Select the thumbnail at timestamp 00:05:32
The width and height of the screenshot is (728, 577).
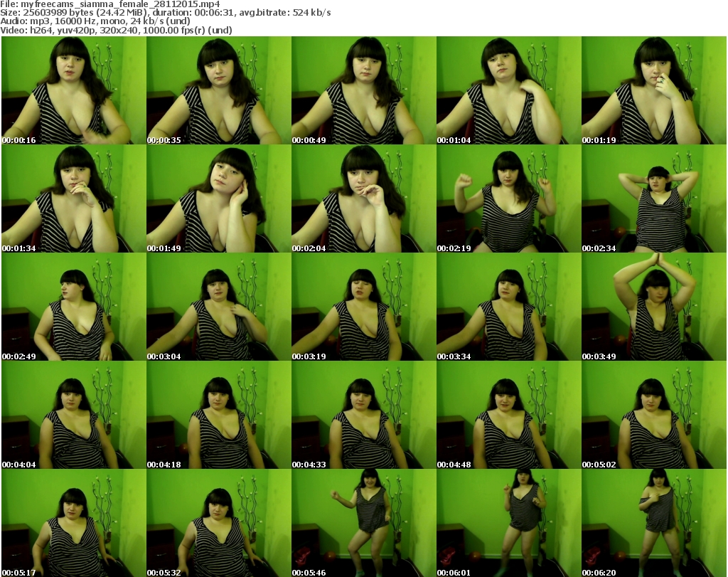coord(219,523)
